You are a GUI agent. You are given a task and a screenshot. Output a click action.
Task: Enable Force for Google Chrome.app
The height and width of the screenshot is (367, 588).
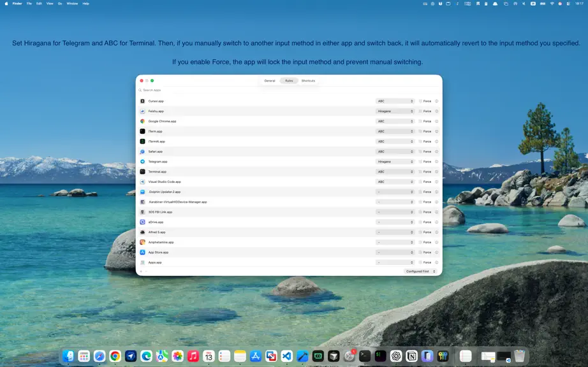420,121
